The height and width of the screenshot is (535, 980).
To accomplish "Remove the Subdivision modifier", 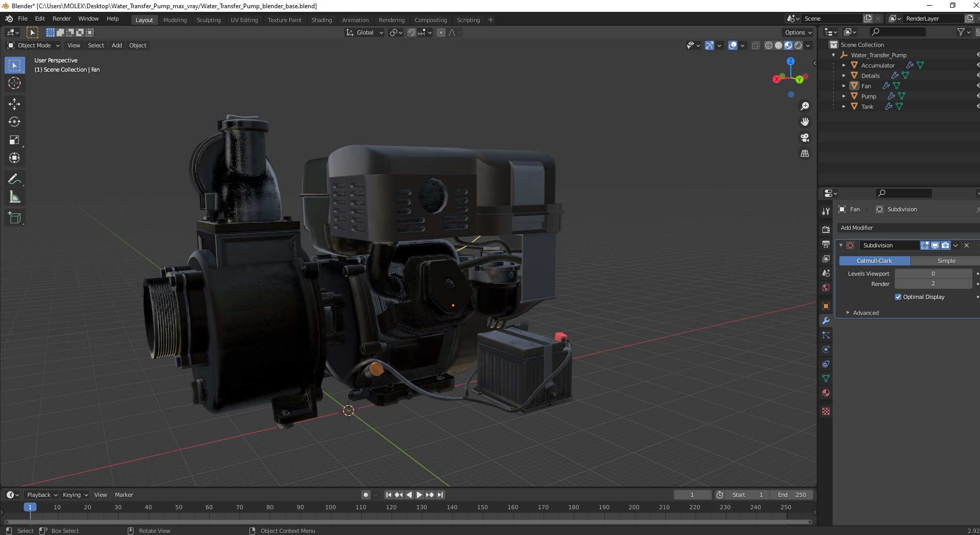I will click(967, 245).
